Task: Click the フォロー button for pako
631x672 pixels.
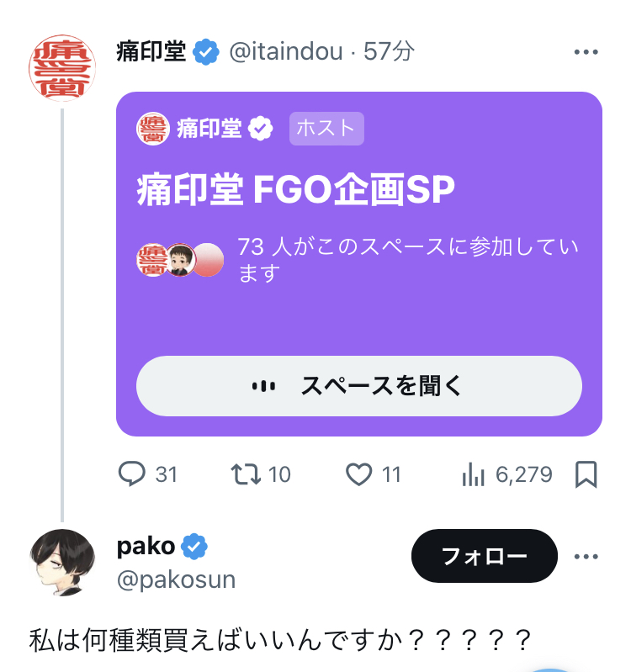Action: [484, 556]
